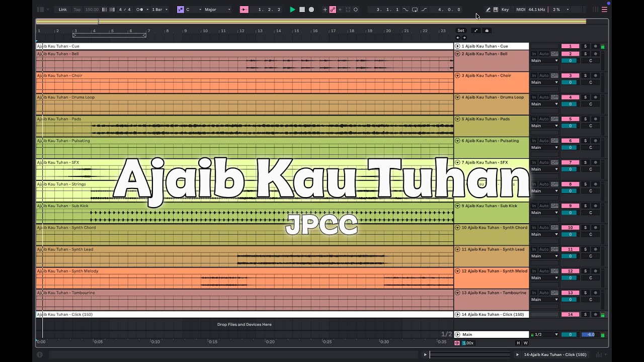
Task: Toggle the Metronome button
Action: [x=139, y=10]
